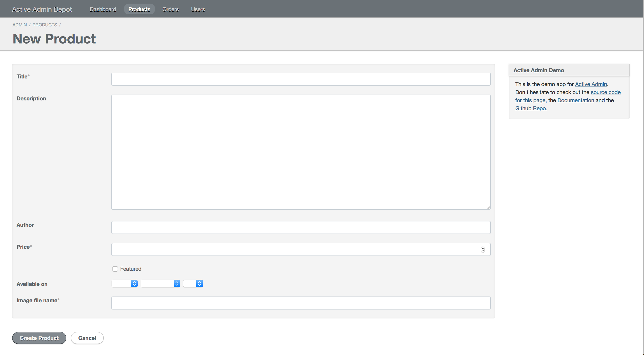Screen dimensions: 644x355
Task: Click the Cancel button
Action: 87,338
